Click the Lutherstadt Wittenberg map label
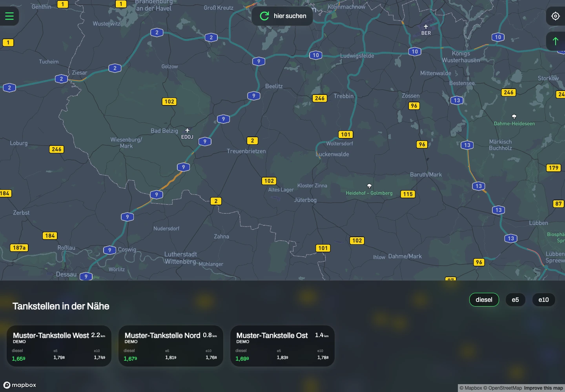The image size is (565, 392). click(180, 258)
